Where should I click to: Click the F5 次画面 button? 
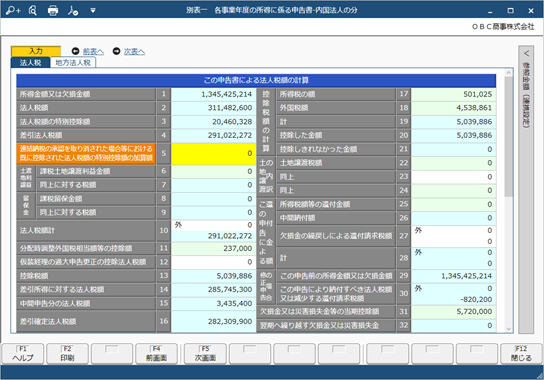click(x=205, y=354)
